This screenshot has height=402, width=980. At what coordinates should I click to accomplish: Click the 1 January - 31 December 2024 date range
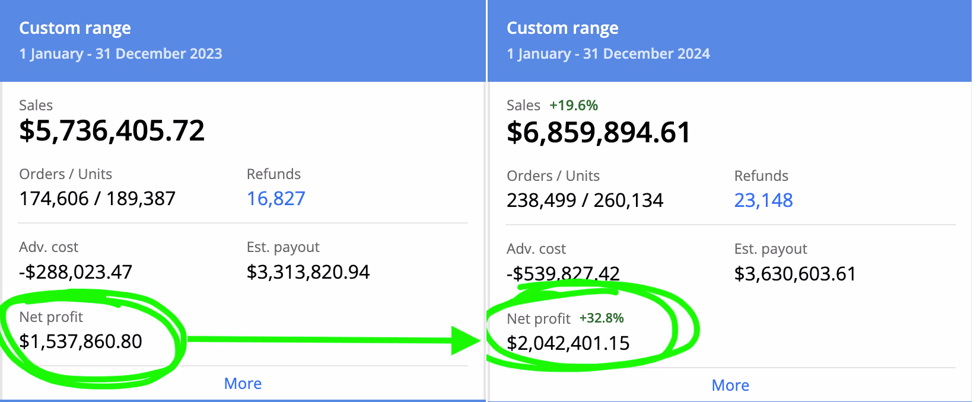608,54
